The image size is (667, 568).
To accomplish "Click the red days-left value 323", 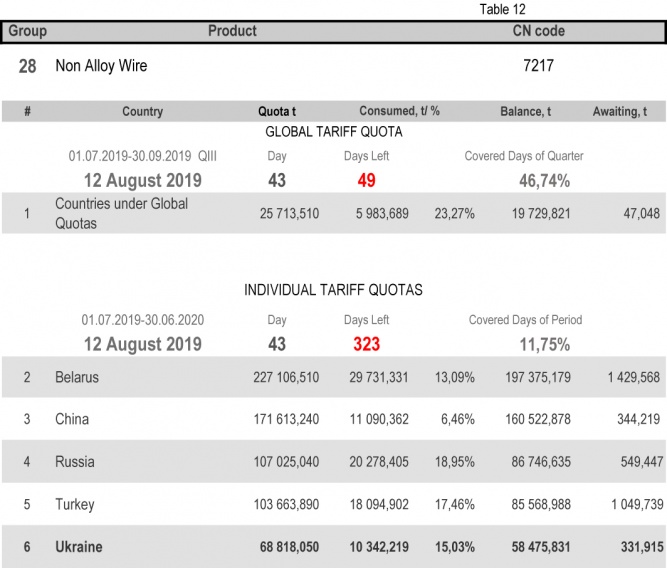I will (x=367, y=344).
